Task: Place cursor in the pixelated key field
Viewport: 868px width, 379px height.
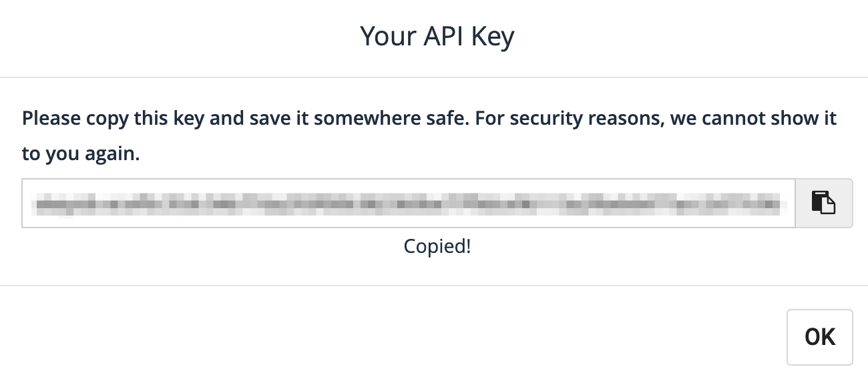Action: point(407,203)
